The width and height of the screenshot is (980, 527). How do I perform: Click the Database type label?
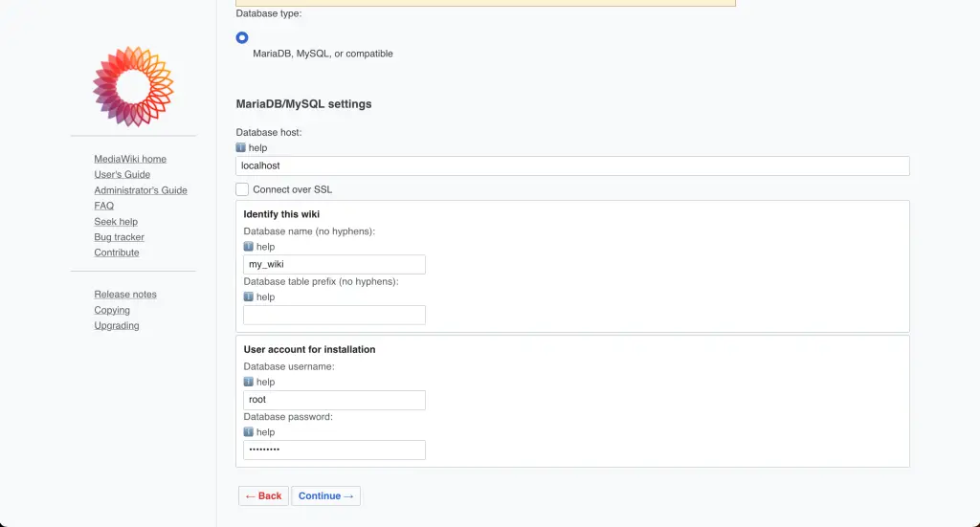click(269, 13)
